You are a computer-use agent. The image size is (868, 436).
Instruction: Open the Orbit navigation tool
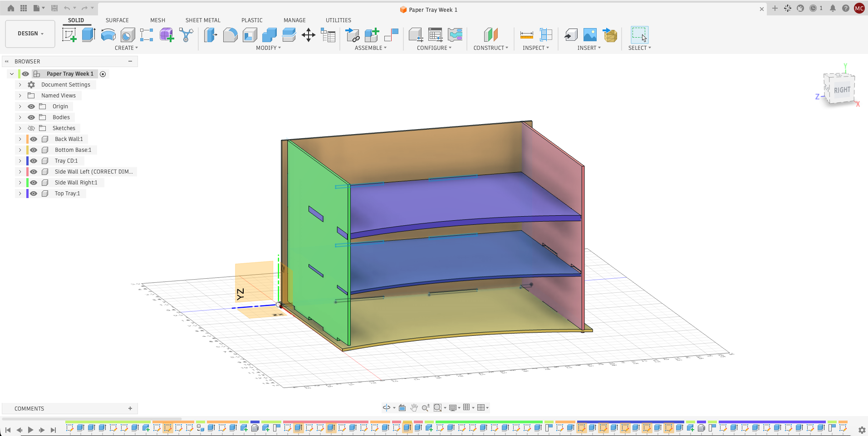click(x=386, y=407)
